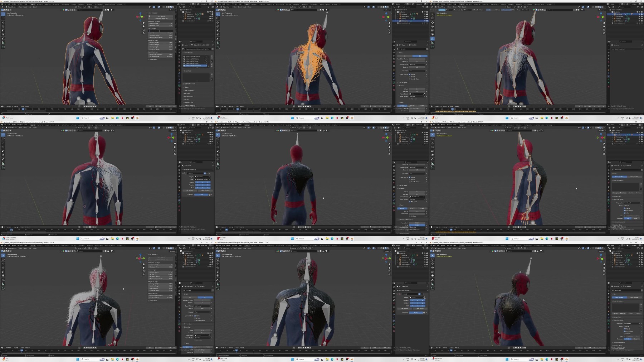Switch to Shading workspace tab in middle-left window
644x362 pixels.
(x=74, y=125)
